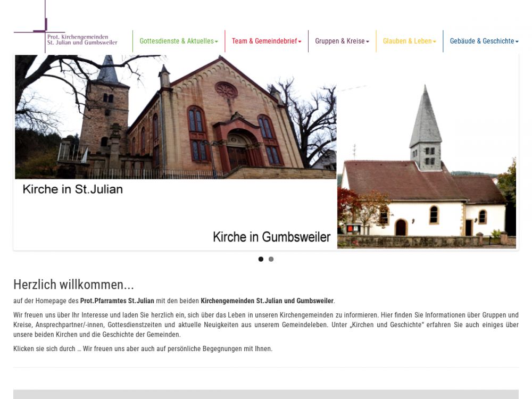Expand the caret beside Gottesdienste & Aktuelles
This screenshot has width=532, height=399.
(x=217, y=41)
